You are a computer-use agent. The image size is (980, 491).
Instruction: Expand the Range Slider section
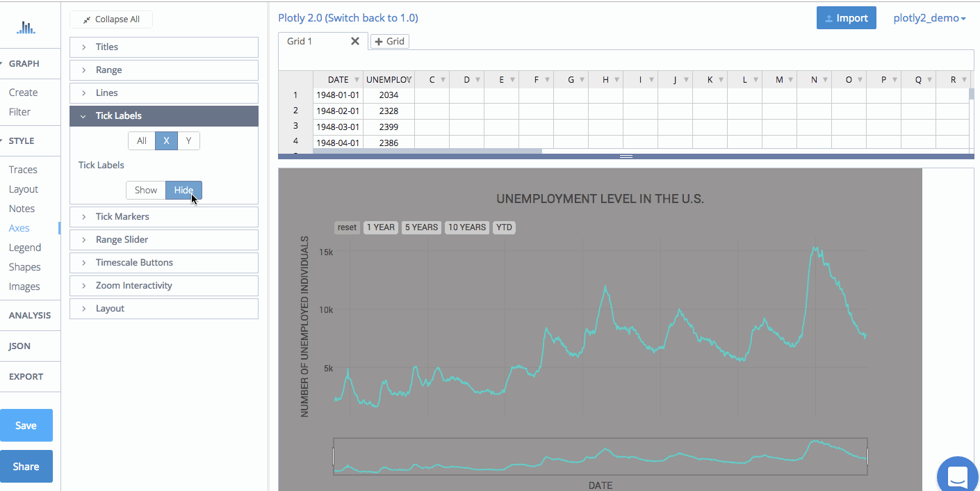click(164, 239)
